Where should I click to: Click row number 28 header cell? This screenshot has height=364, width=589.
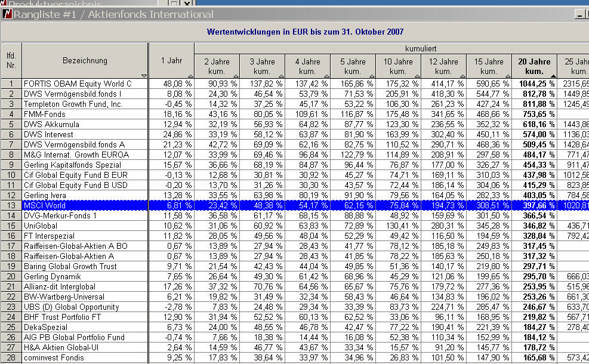[11, 357]
